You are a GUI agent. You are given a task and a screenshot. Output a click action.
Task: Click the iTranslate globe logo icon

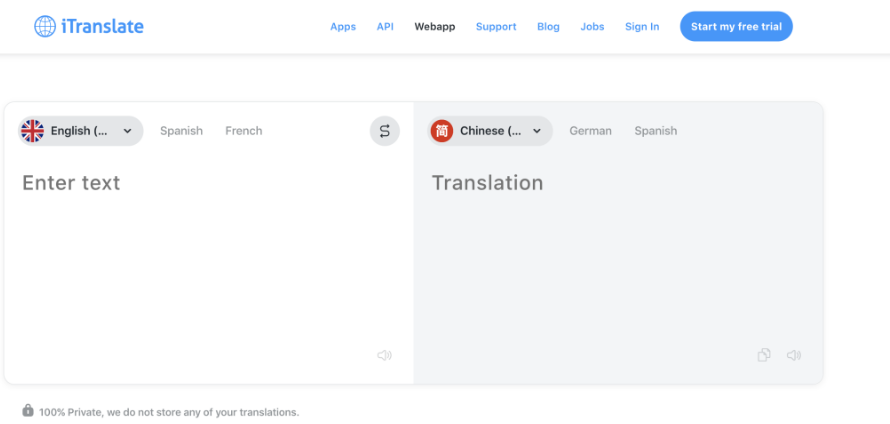(x=45, y=26)
